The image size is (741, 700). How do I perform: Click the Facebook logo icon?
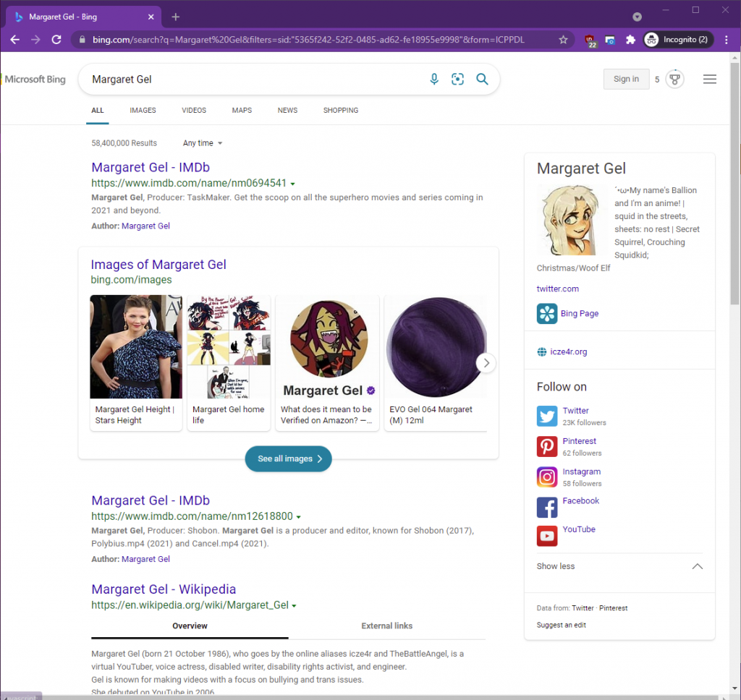(x=547, y=508)
